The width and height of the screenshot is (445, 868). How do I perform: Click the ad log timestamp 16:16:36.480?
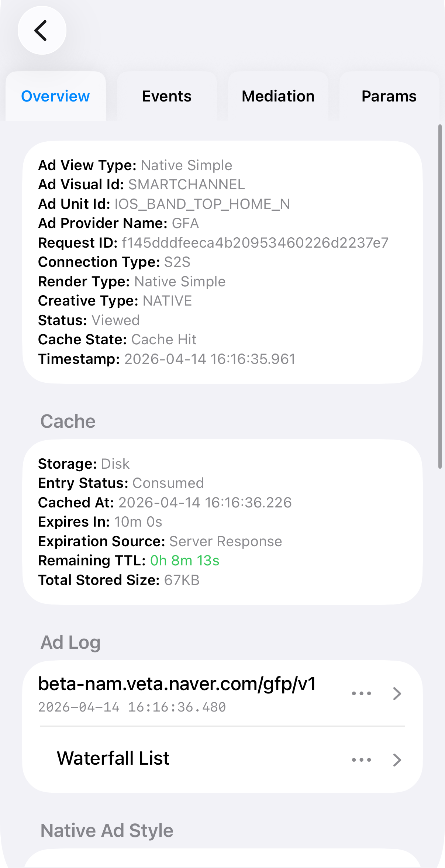pos(132,707)
